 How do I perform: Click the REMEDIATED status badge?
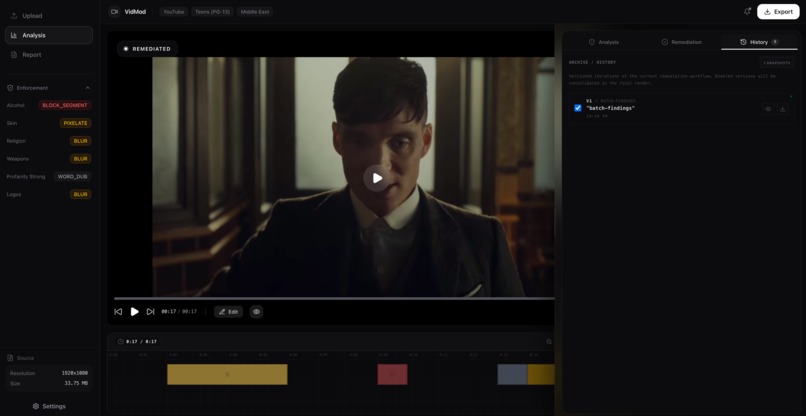(x=147, y=49)
